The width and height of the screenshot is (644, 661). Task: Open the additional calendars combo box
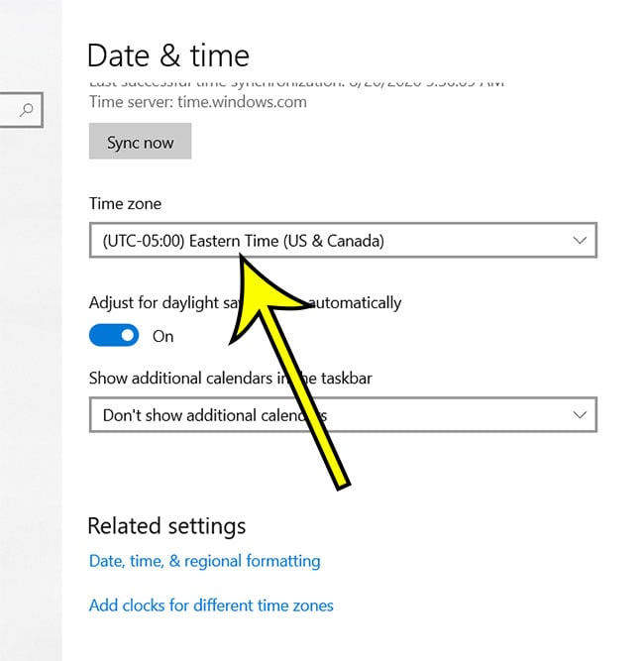(x=327, y=415)
